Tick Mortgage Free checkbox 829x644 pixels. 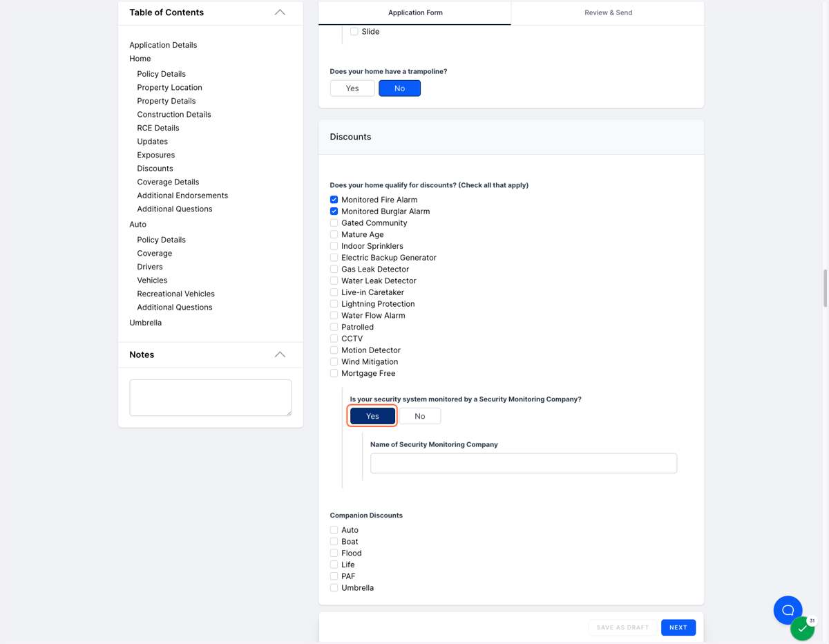tap(334, 373)
